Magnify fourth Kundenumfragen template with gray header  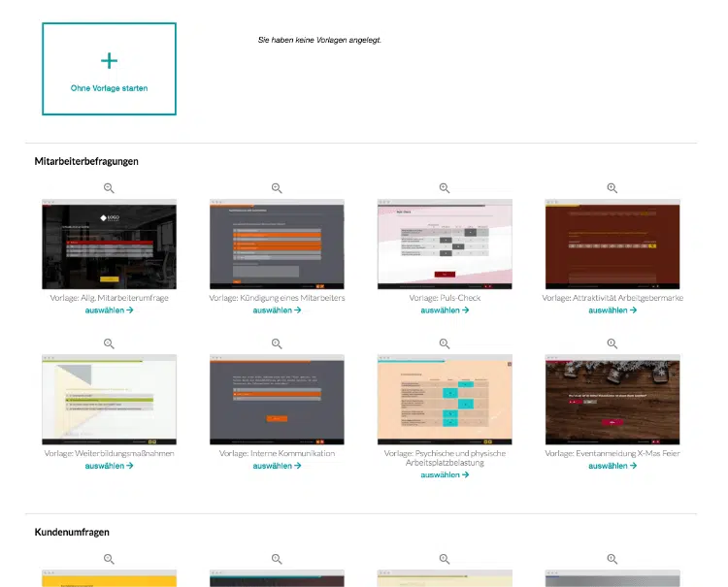point(612,559)
